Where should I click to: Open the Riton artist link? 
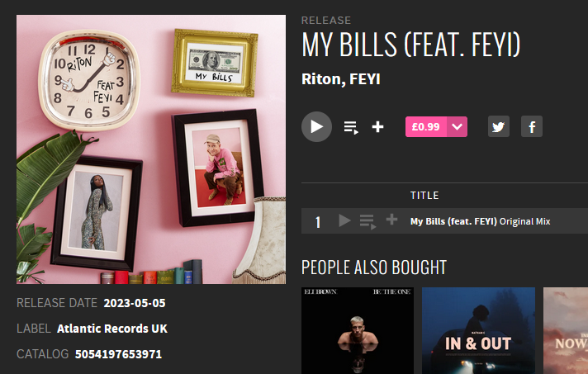321,79
